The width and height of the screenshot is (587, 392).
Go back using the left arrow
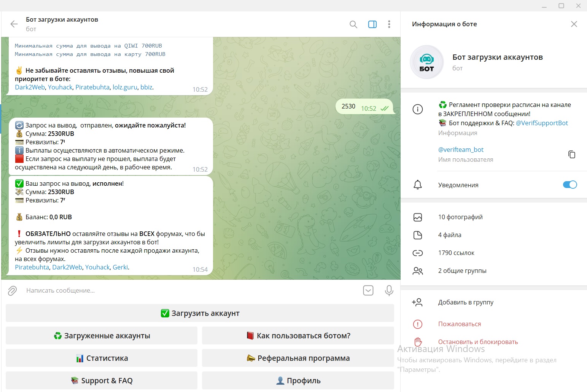tap(14, 24)
